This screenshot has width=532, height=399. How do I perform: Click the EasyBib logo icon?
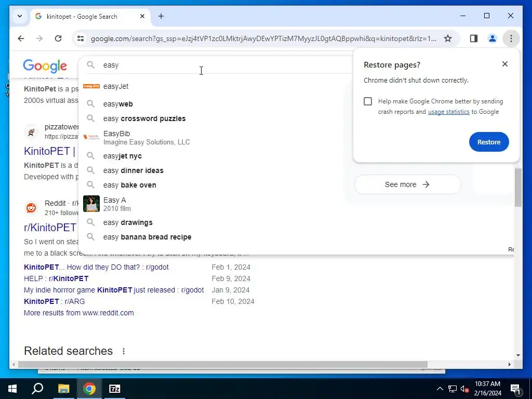click(91, 137)
